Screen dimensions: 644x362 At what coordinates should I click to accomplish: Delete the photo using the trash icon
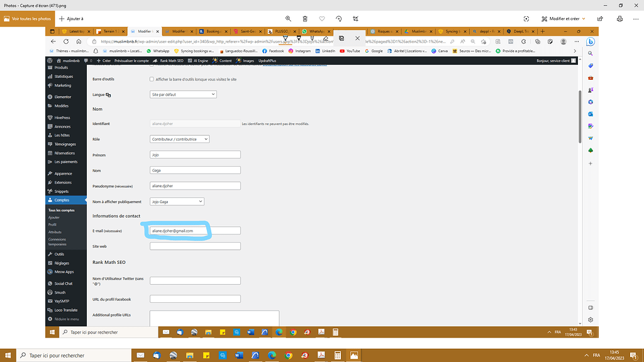(305, 19)
